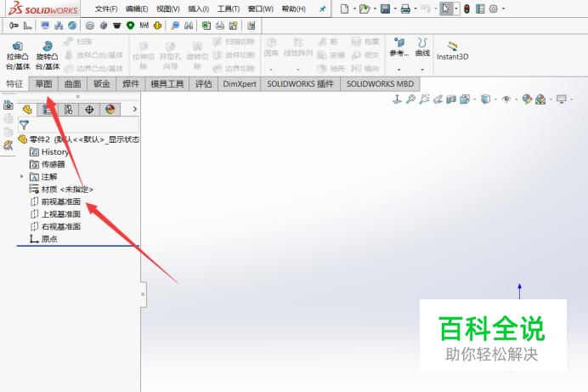Expand the Curves (曲线) dropdown arrow
The image size is (588, 392).
(422, 70)
